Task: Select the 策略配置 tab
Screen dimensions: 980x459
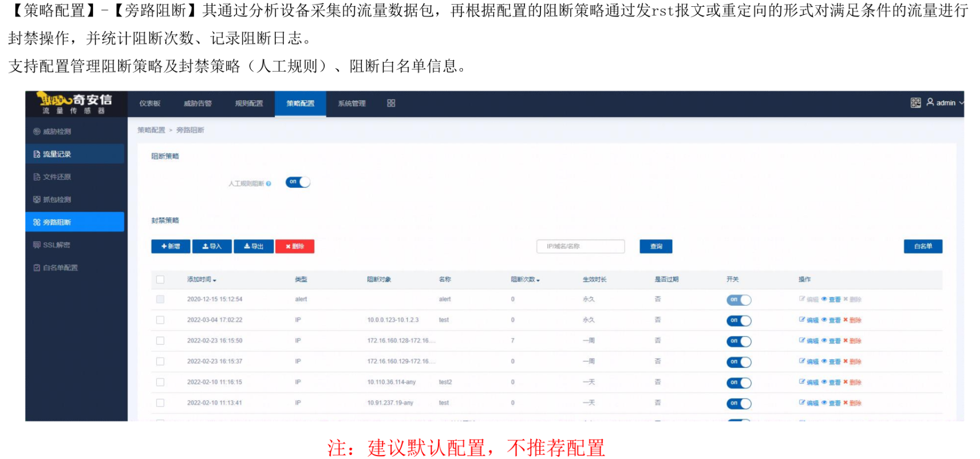Action: pos(300,104)
